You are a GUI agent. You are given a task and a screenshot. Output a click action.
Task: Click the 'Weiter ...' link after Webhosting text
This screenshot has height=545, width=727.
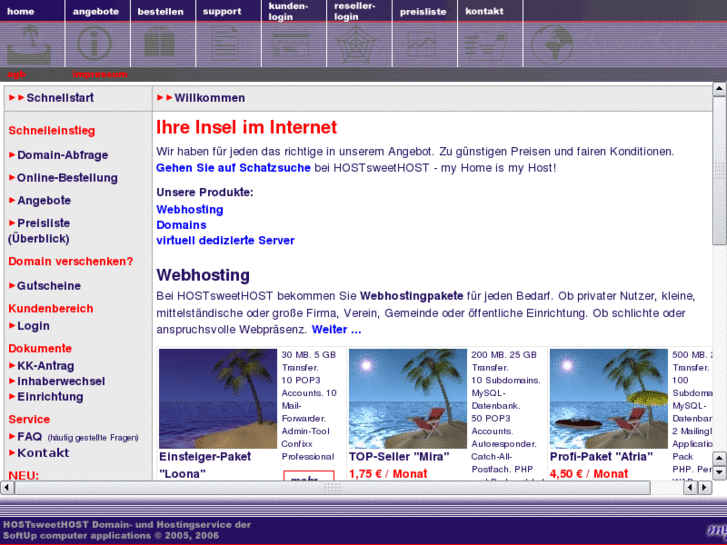[x=336, y=330]
